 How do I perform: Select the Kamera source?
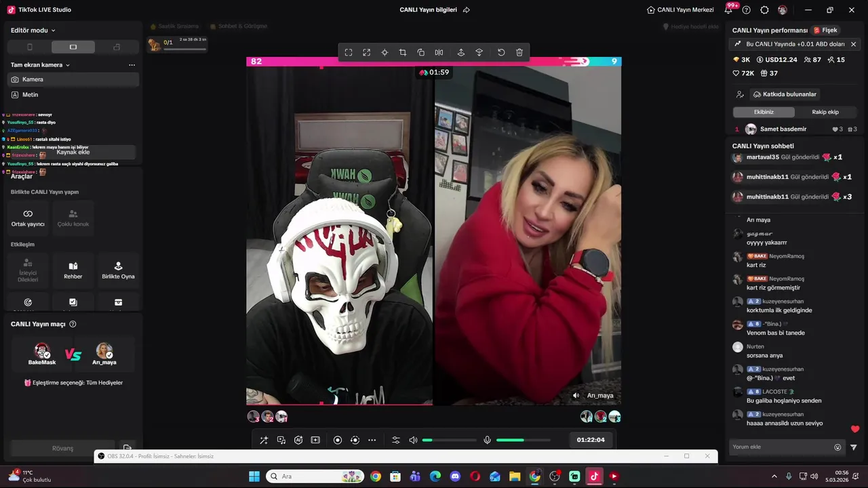(x=73, y=79)
